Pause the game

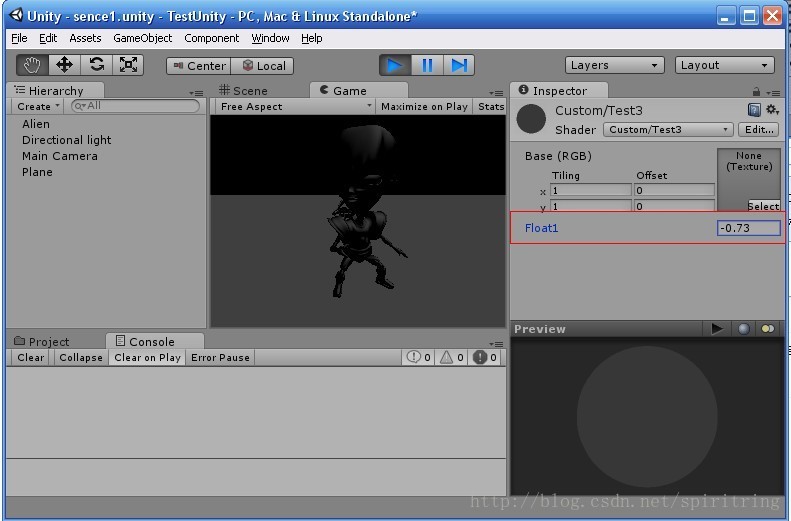[x=427, y=65]
